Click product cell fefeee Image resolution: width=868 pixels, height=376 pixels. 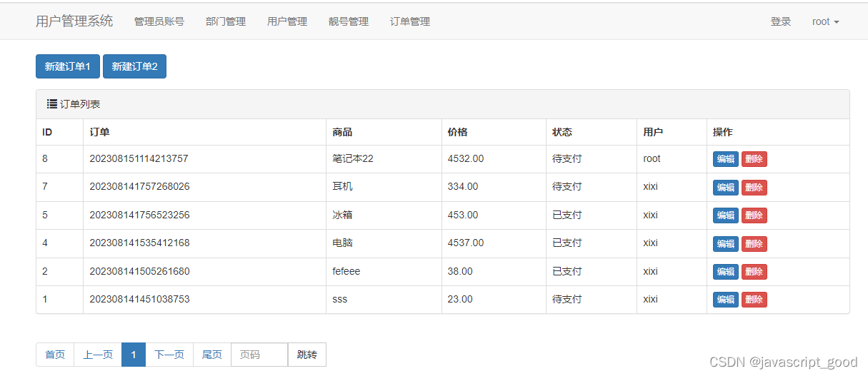346,271
